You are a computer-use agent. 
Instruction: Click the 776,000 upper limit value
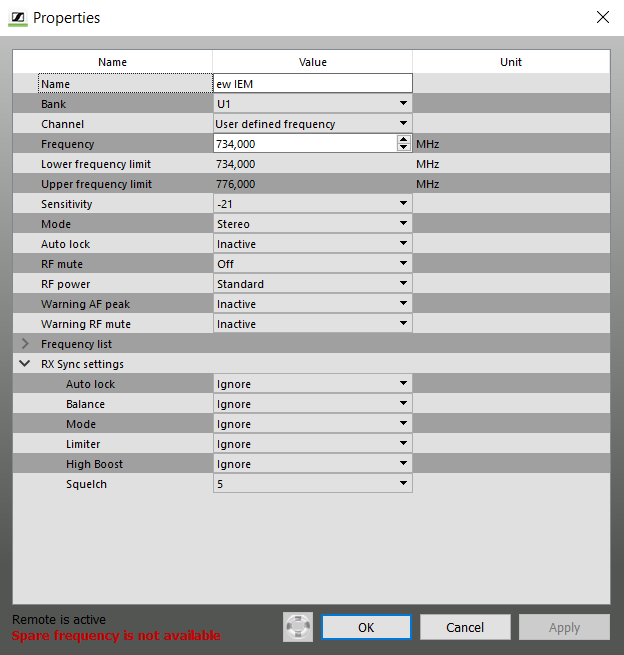[235, 184]
